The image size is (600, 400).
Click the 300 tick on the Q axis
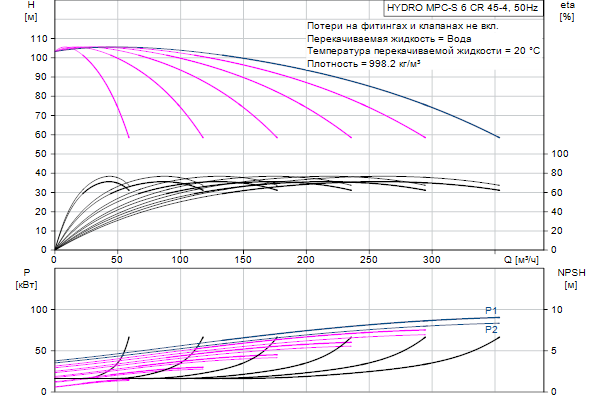point(432,260)
